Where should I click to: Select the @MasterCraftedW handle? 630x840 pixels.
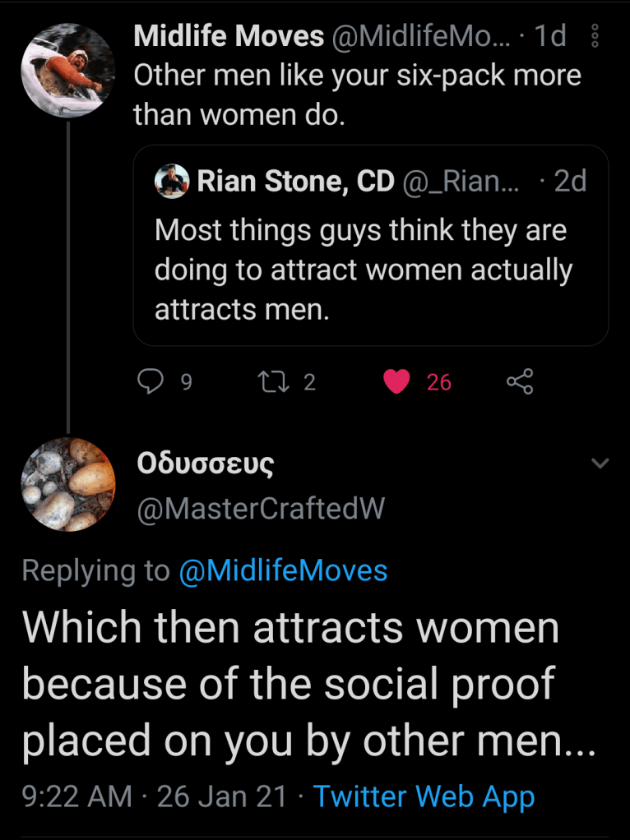point(259,510)
